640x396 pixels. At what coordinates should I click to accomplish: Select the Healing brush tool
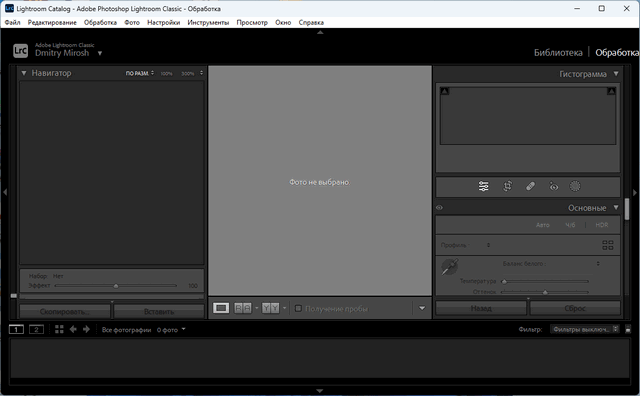[x=530, y=187]
